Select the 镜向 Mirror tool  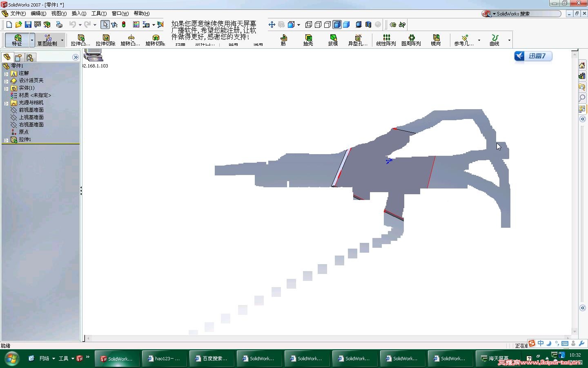pyautogui.click(x=436, y=40)
